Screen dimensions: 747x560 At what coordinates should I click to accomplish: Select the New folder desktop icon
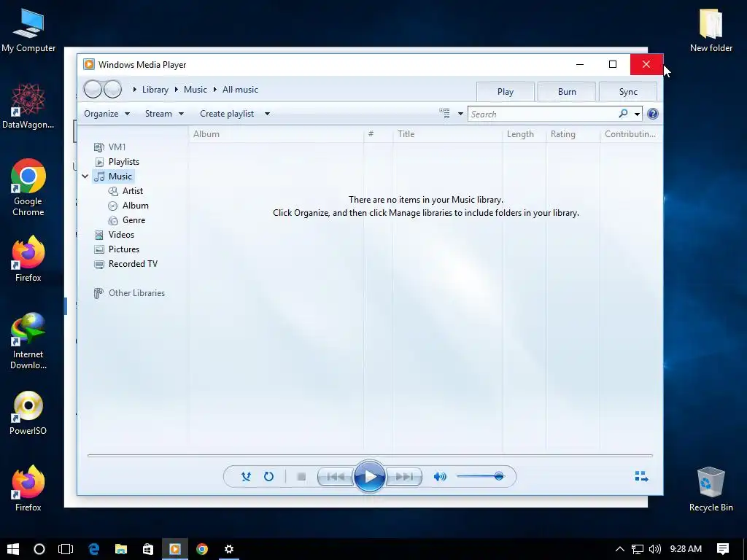point(711,30)
